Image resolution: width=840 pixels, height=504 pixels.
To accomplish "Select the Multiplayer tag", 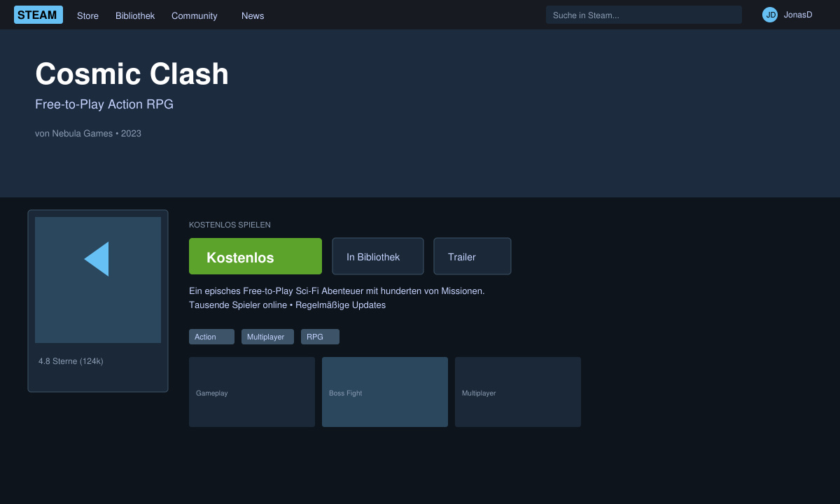I will 267,337.
